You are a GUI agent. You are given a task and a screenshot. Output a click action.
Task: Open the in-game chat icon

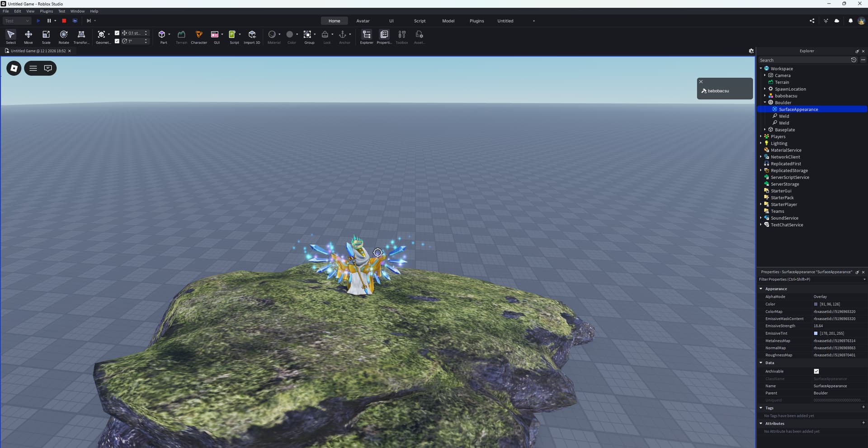(48, 68)
